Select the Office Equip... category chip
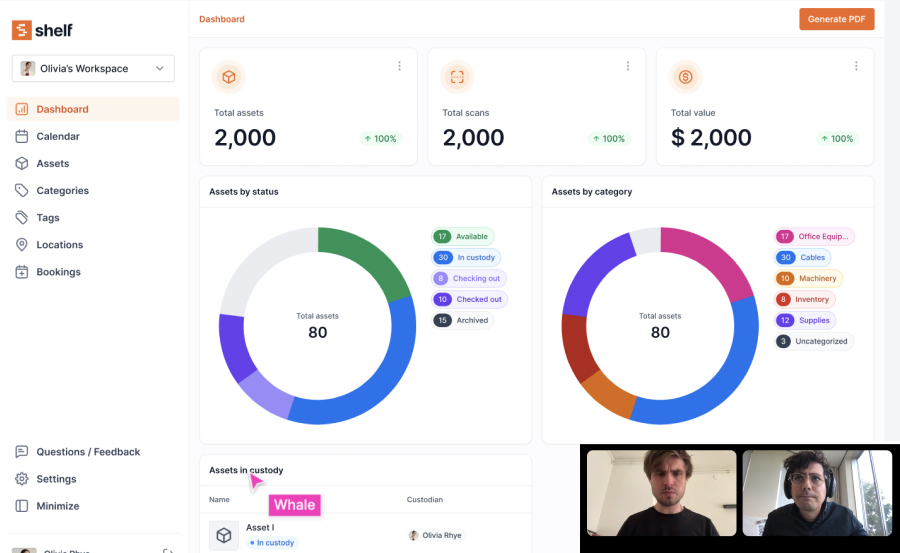 pyautogui.click(x=814, y=236)
